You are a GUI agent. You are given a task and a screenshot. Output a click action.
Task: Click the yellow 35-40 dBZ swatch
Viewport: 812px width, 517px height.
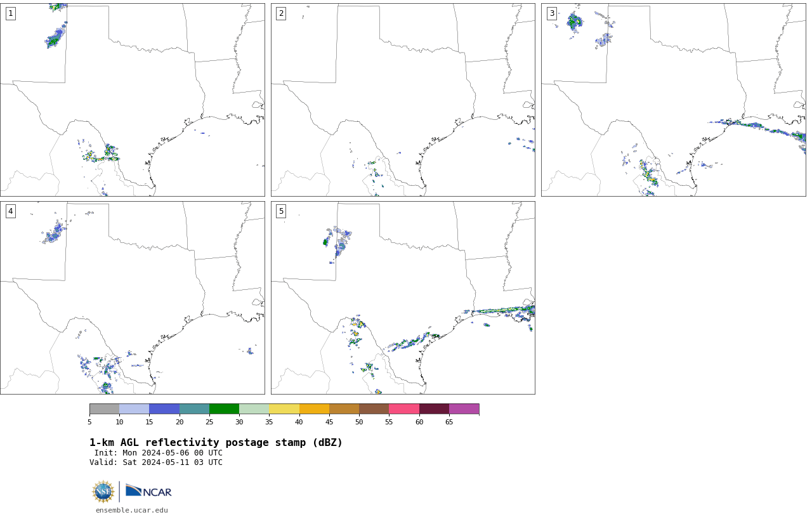coord(284,409)
